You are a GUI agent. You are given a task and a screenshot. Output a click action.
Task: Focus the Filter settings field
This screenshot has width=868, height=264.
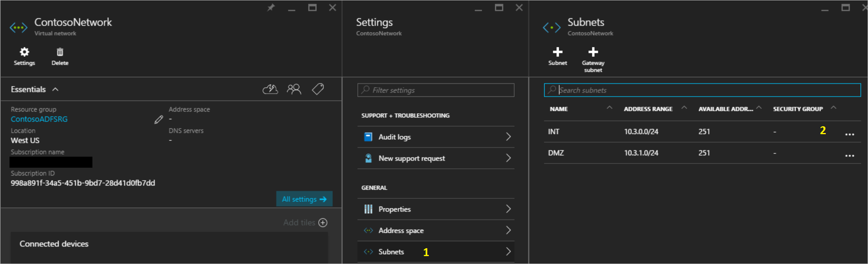(x=436, y=90)
